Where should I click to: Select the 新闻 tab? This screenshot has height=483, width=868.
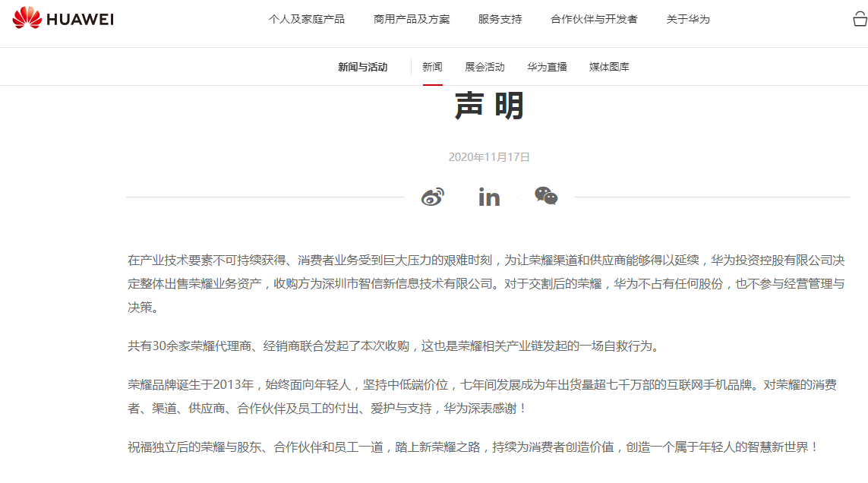tap(432, 67)
